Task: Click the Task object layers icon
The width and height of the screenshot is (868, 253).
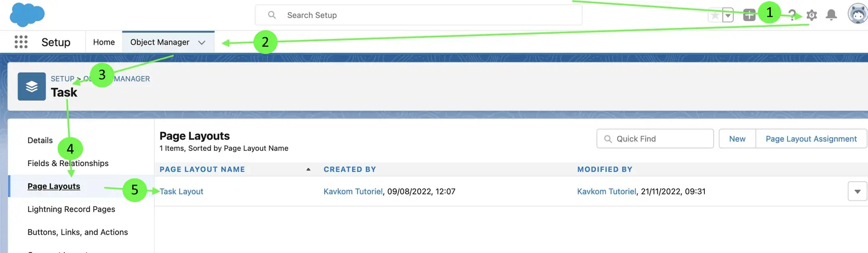Action: coord(32,86)
